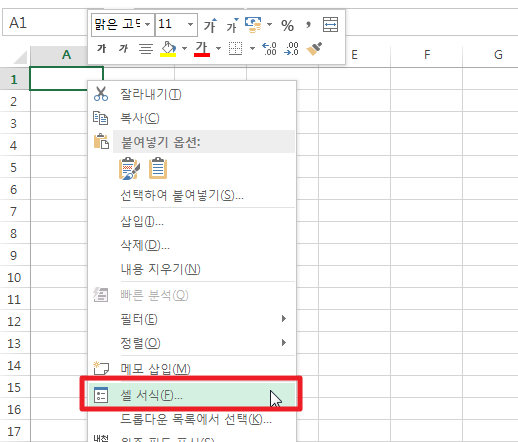
Task: Select row 5 header
Action: [x=14, y=167]
